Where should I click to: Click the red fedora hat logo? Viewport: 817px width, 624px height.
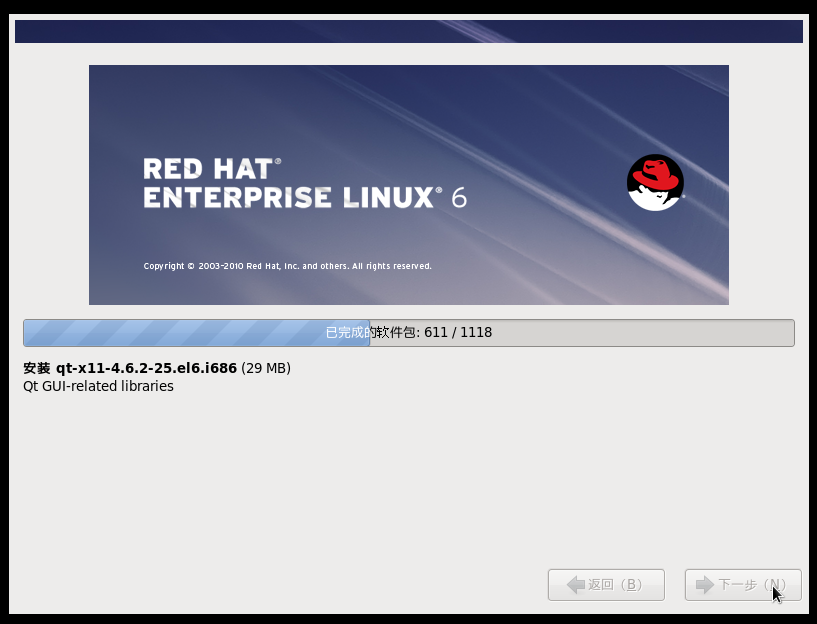pos(655,180)
